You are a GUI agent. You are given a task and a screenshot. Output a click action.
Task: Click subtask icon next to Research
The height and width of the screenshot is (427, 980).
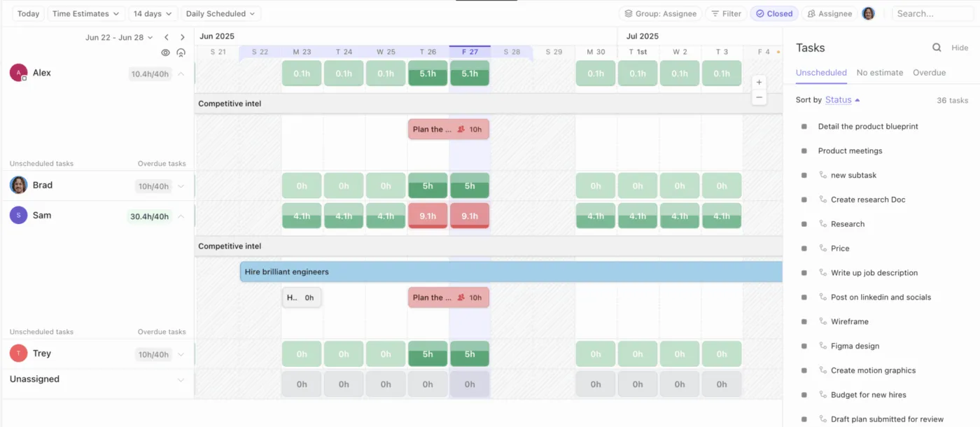(x=823, y=224)
